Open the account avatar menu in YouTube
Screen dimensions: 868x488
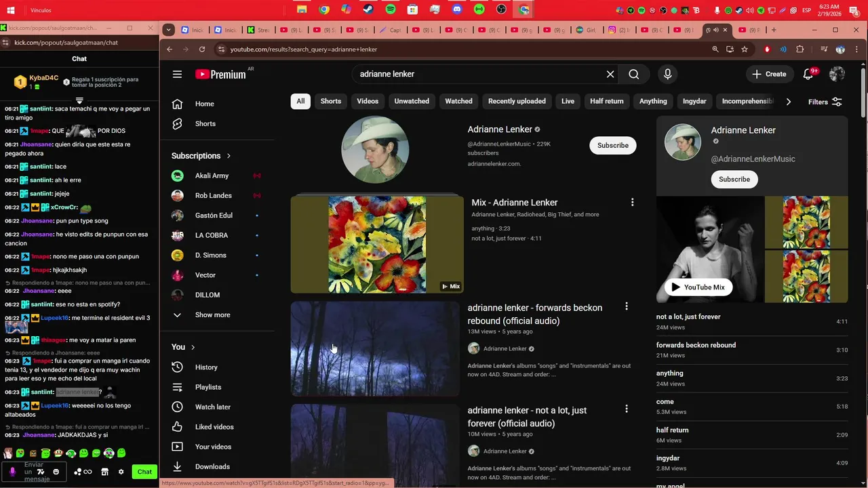(837, 74)
